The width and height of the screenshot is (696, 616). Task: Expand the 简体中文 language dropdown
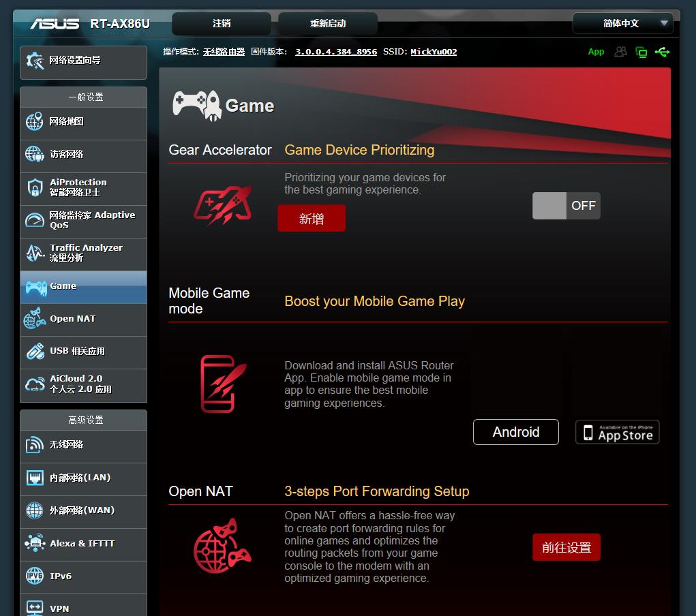[x=622, y=23]
